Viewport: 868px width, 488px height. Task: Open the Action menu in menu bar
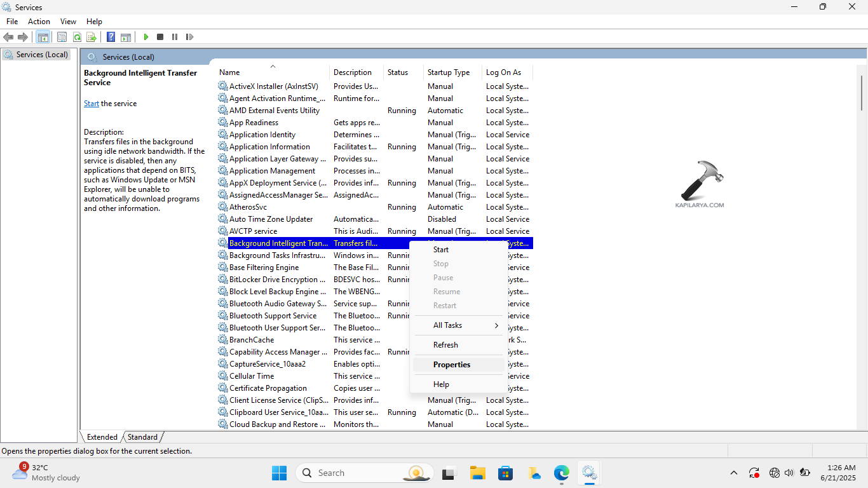click(x=39, y=22)
